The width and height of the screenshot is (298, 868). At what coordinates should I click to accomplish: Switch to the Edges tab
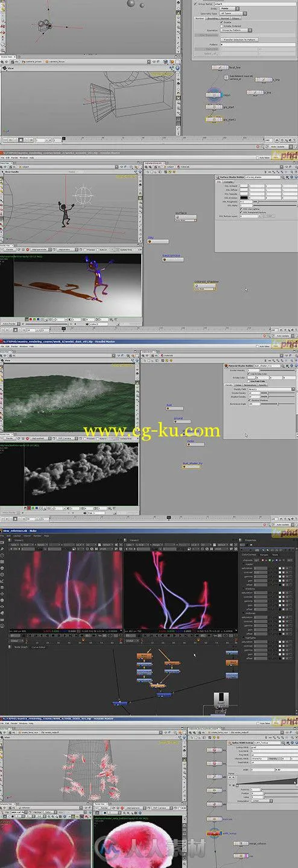click(235, 19)
